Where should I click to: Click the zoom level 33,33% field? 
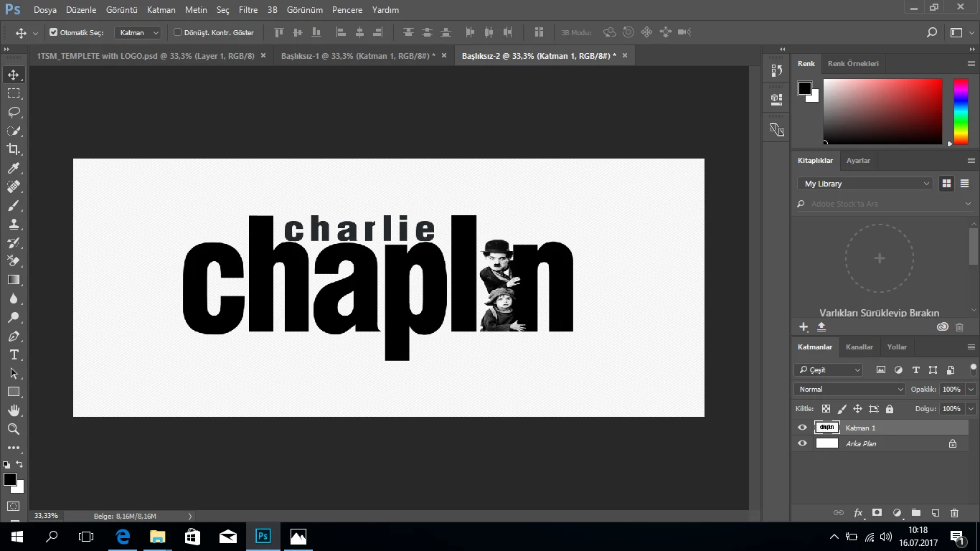46,516
